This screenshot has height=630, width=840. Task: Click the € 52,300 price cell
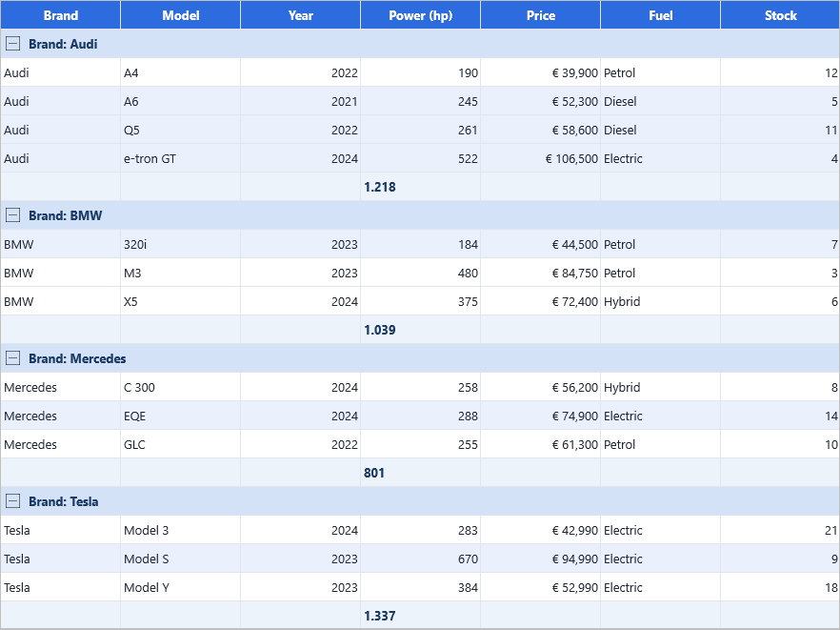point(541,101)
